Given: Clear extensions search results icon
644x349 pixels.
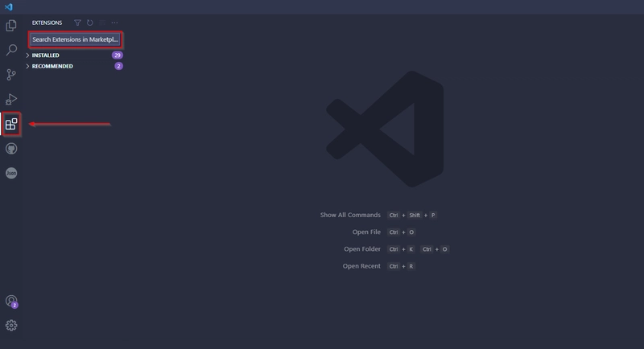Looking at the screenshot, I should click(102, 23).
